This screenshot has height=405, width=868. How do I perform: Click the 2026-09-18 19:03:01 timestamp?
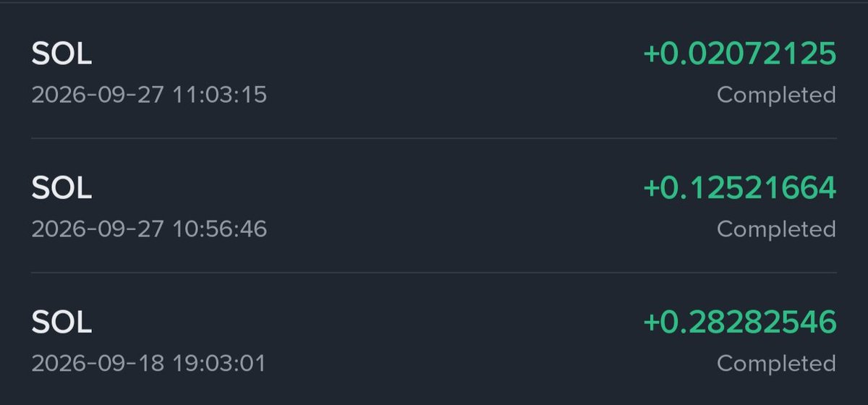(x=148, y=363)
